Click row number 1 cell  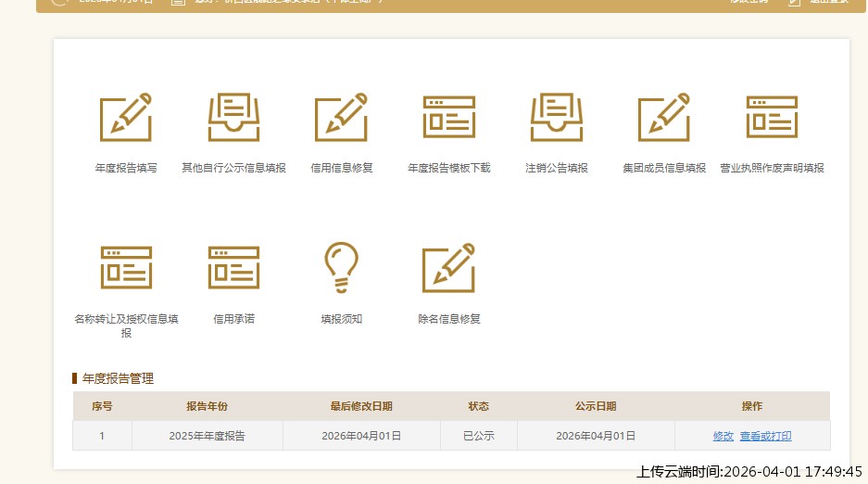tap(102, 436)
